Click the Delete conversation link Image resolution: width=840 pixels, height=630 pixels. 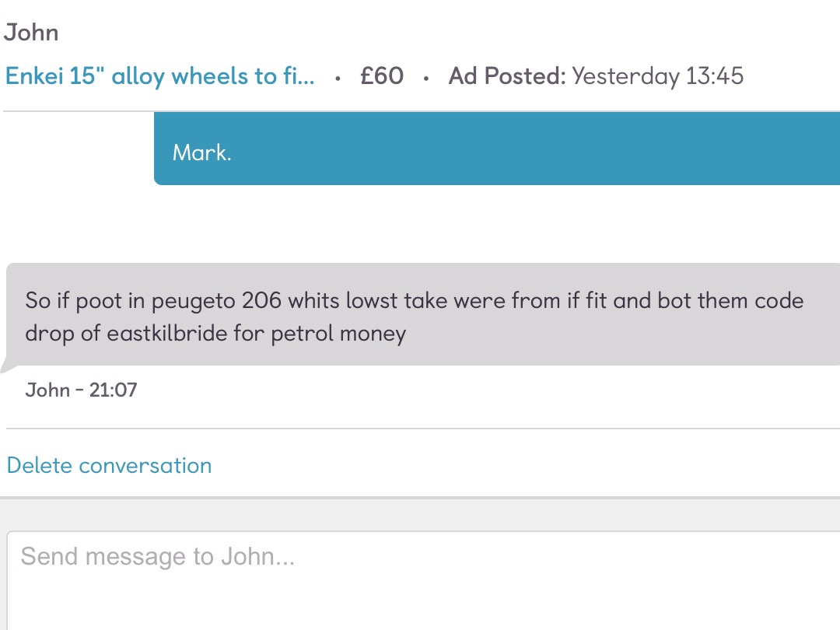(x=110, y=466)
